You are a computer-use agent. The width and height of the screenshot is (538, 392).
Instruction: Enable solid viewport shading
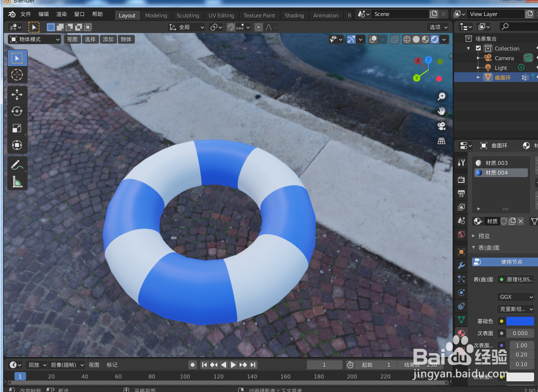[x=416, y=39]
